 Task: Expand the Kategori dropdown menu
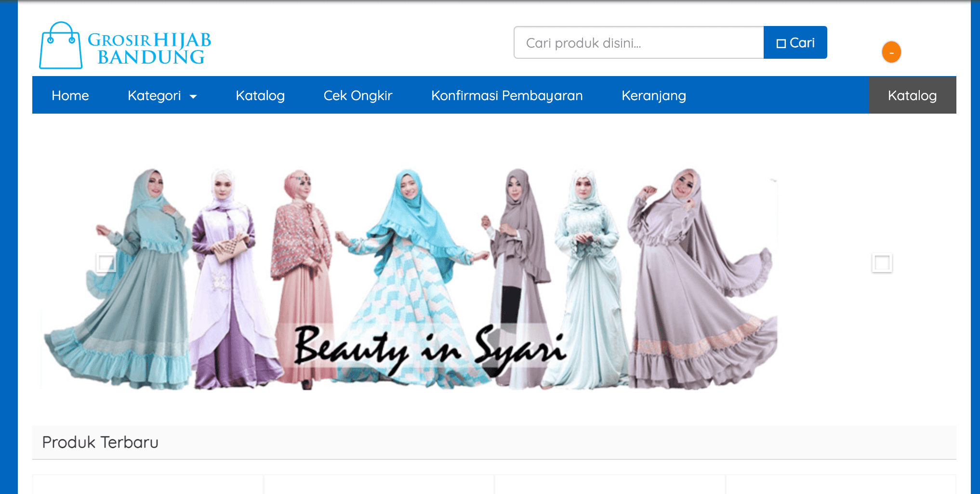[x=162, y=95]
